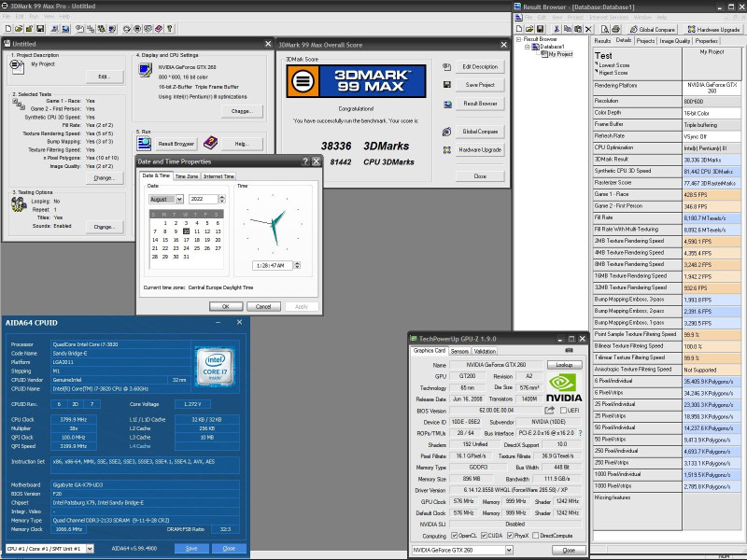Image resolution: width=747 pixels, height=560 pixels.
Task: Click the NVIDIA logo in GPU-Z
Action: tap(564, 387)
